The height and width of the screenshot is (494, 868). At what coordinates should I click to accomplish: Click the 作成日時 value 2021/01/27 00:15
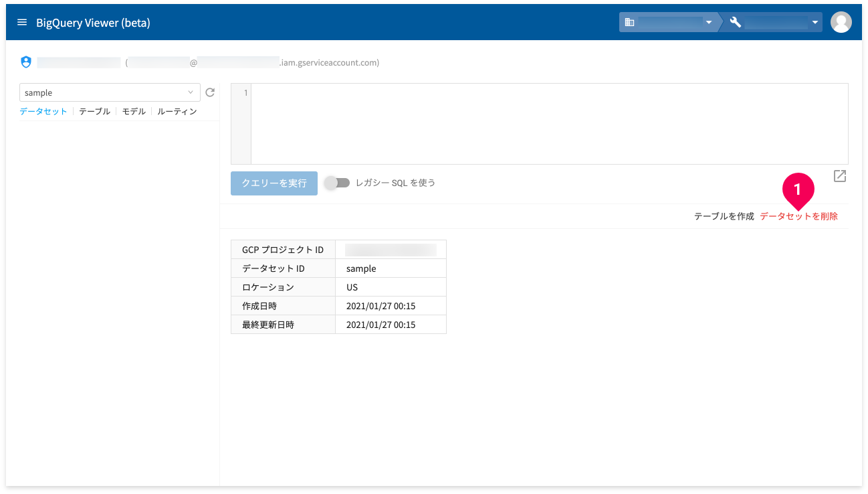point(381,306)
